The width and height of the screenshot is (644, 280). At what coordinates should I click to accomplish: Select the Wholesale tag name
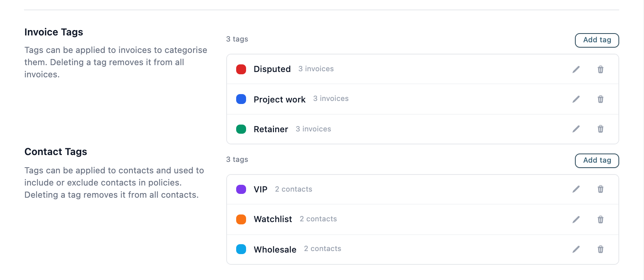(275, 250)
